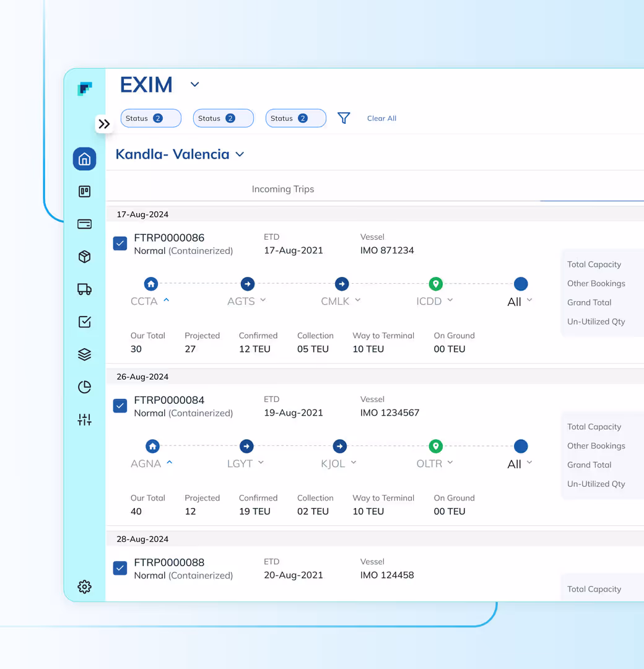Expand the sidebar with the double-chevron button

click(x=104, y=124)
